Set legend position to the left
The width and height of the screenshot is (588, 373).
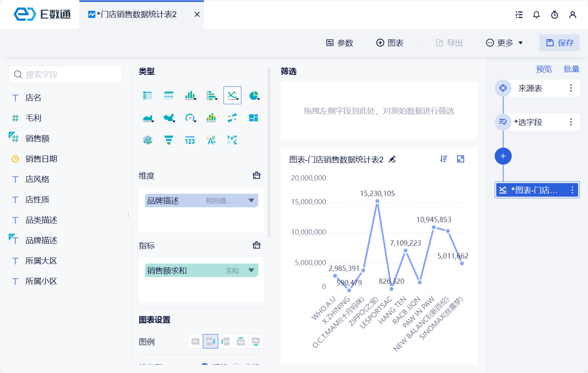point(225,341)
